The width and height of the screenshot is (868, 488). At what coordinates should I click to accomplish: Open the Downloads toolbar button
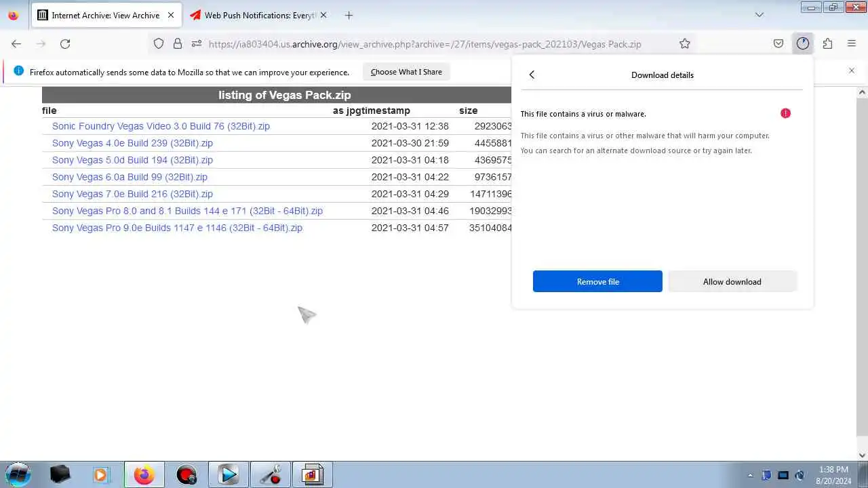(803, 43)
